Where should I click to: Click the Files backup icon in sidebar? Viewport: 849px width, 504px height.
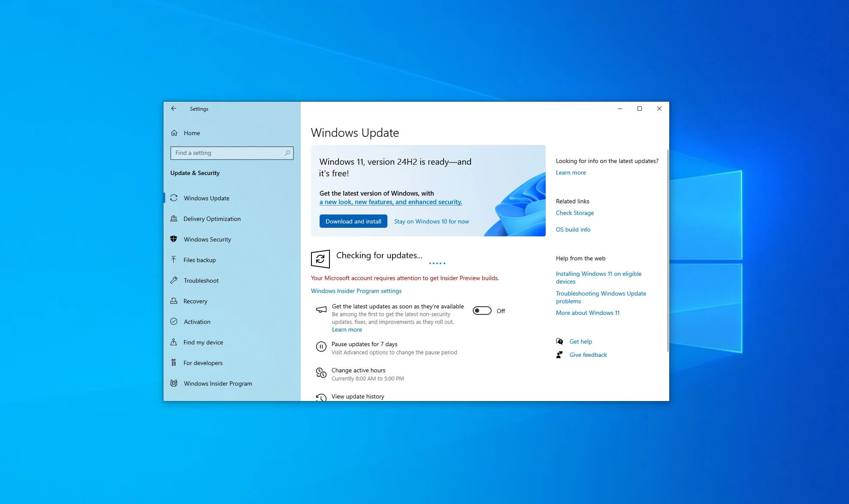[174, 259]
